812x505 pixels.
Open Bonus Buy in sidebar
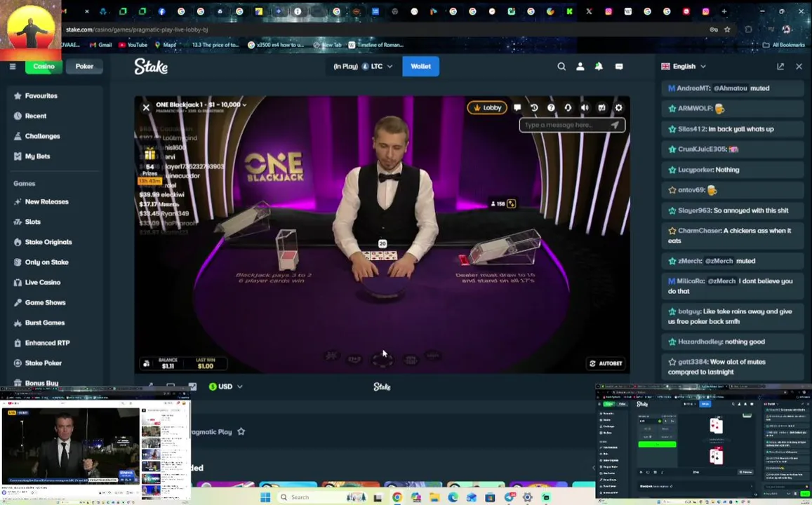pos(41,383)
